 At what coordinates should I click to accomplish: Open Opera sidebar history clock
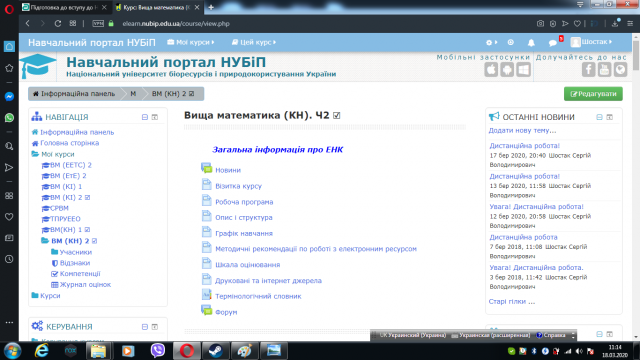9,259
